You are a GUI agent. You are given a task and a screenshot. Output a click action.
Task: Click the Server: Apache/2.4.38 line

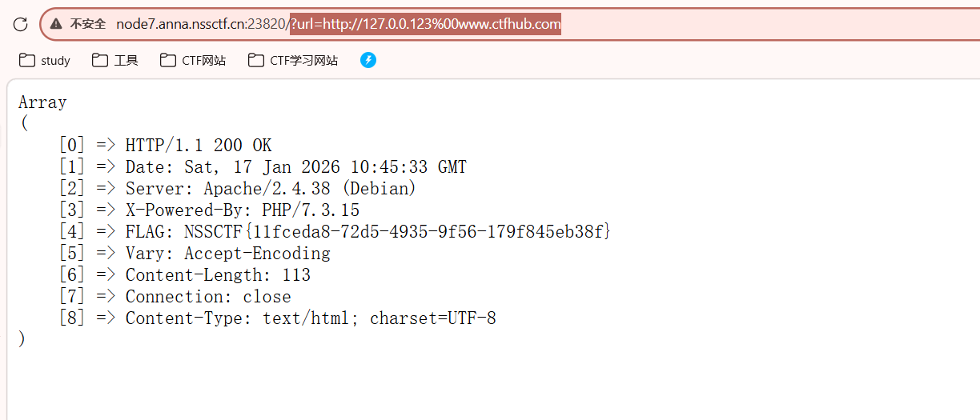(x=271, y=189)
